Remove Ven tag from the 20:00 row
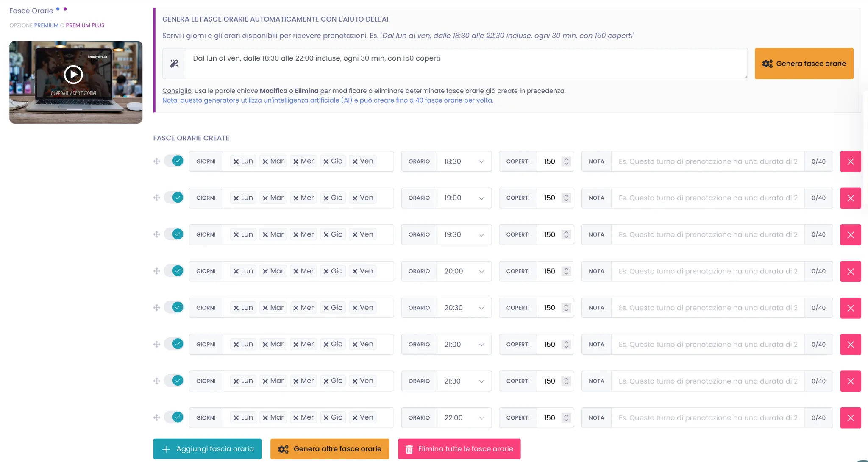Viewport: 868px width, 462px height. [x=355, y=271]
